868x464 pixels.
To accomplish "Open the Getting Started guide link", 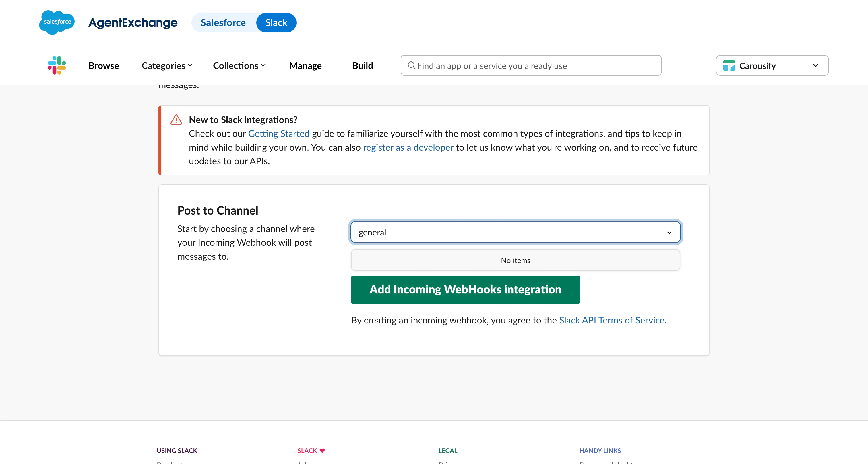I will (279, 134).
